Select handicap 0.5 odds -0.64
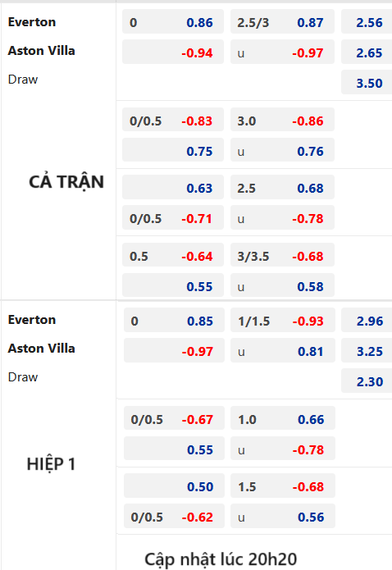The width and height of the screenshot is (392, 570). (x=173, y=256)
